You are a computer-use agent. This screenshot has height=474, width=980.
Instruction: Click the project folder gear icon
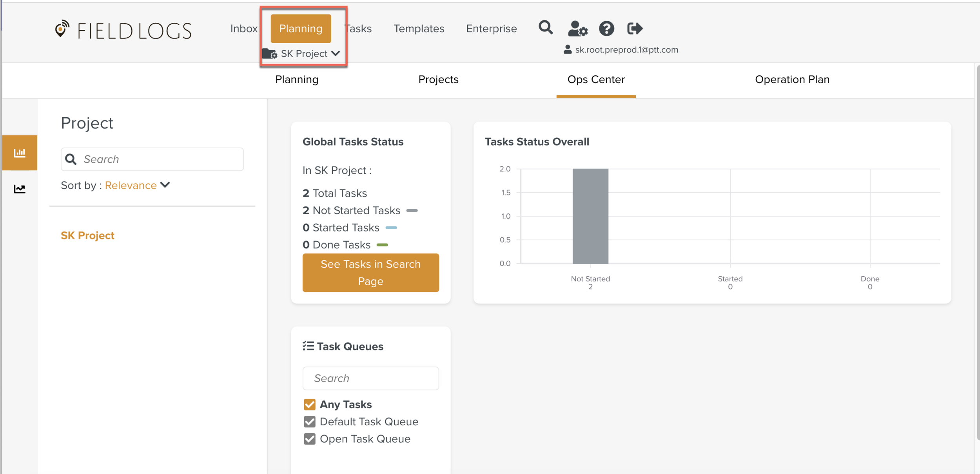click(269, 54)
